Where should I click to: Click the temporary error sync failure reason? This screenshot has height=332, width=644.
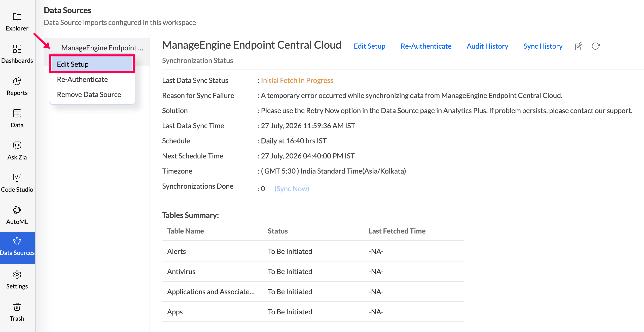tap(412, 95)
